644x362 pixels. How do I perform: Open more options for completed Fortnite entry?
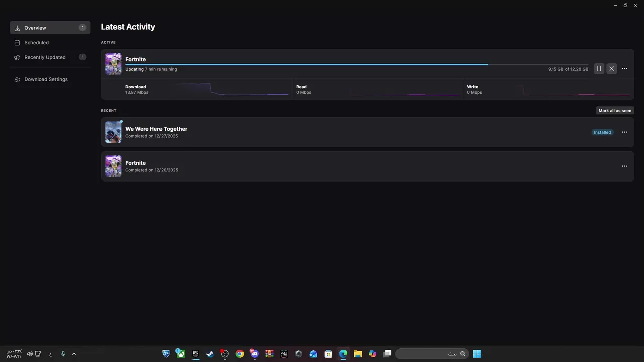tap(624, 166)
